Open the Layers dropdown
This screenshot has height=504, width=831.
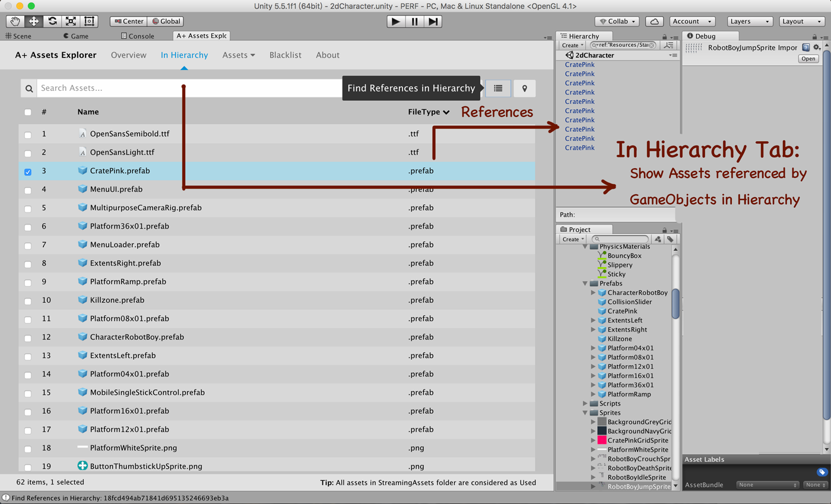750,21
